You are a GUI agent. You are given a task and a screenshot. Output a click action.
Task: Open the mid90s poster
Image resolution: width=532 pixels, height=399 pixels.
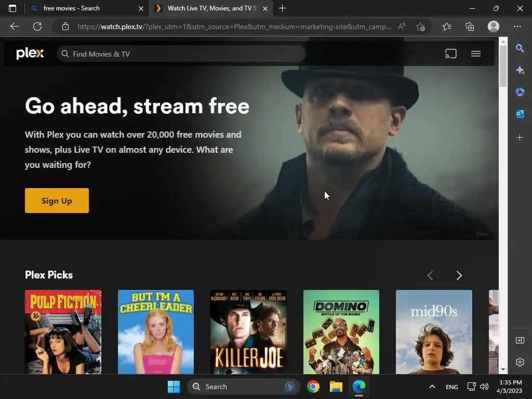pyautogui.click(x=434, y=332)
